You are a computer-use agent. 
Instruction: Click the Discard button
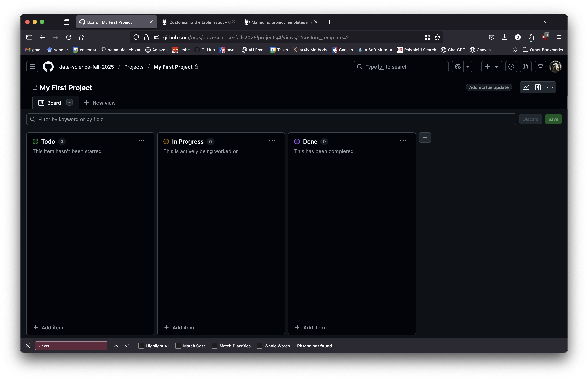click(x=530, y=119)
